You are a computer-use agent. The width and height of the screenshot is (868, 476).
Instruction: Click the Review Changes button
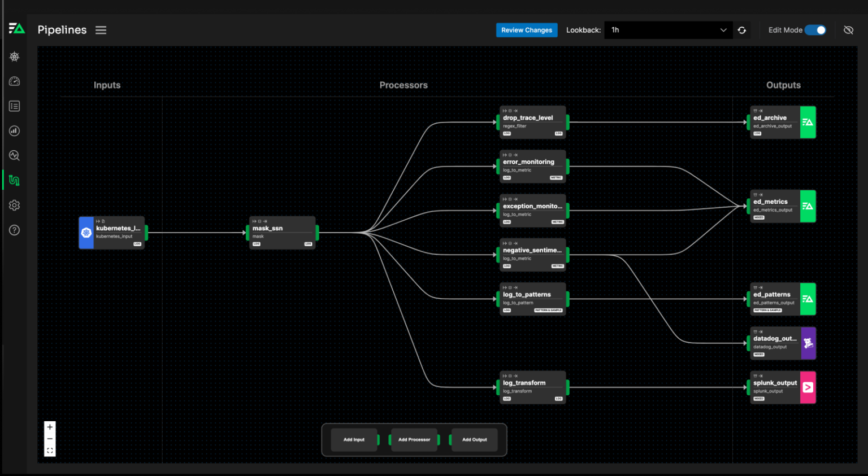click(x=527, y=30)
